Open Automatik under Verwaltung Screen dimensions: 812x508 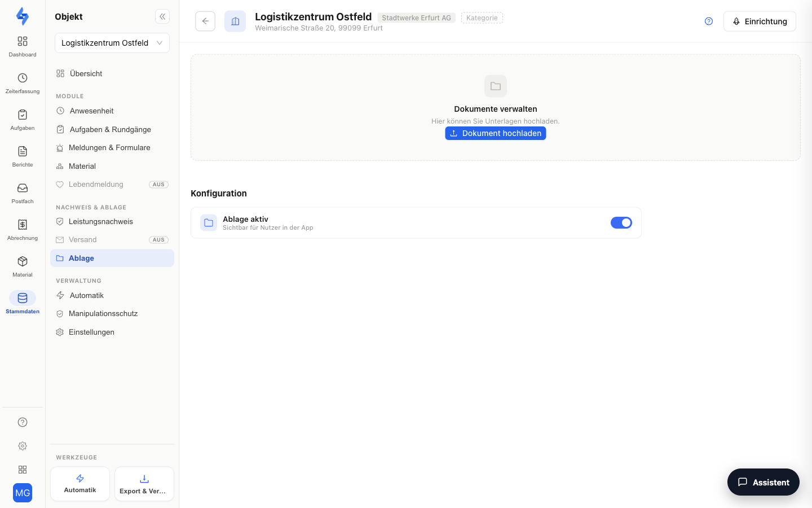pos(112,295)
